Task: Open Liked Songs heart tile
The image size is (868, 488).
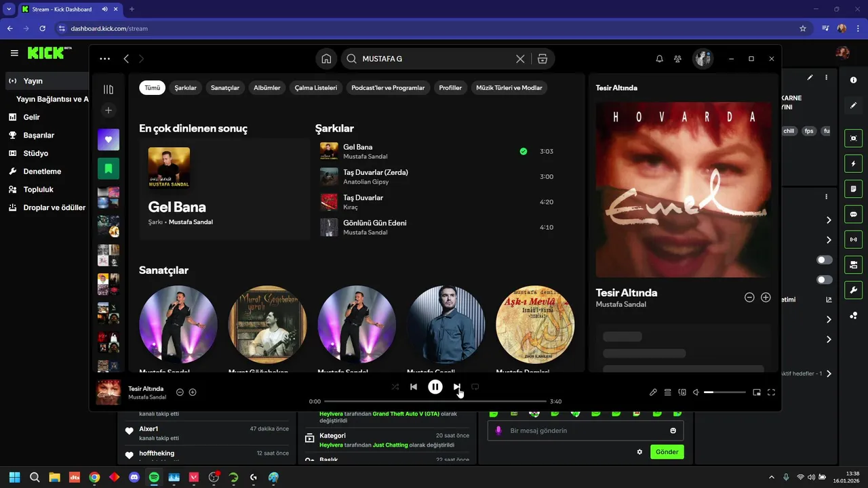Action: pyautogui.click(x=108, y=140)
